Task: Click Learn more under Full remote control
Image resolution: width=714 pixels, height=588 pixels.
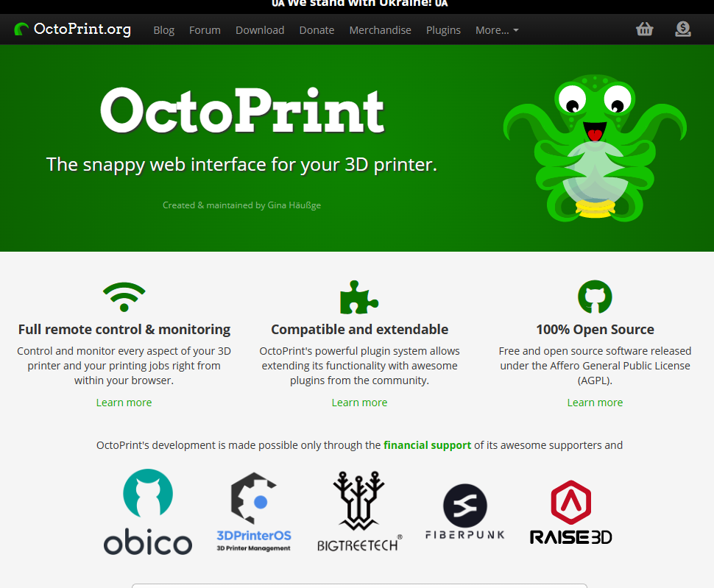Action: 124,403
